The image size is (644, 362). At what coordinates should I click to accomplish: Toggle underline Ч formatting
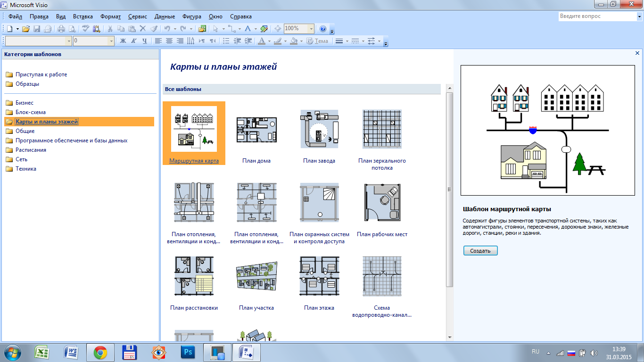tap(145, 41)
